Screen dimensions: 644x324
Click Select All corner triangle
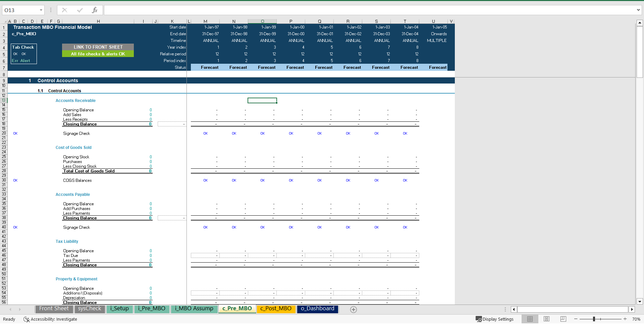(5, 21)
